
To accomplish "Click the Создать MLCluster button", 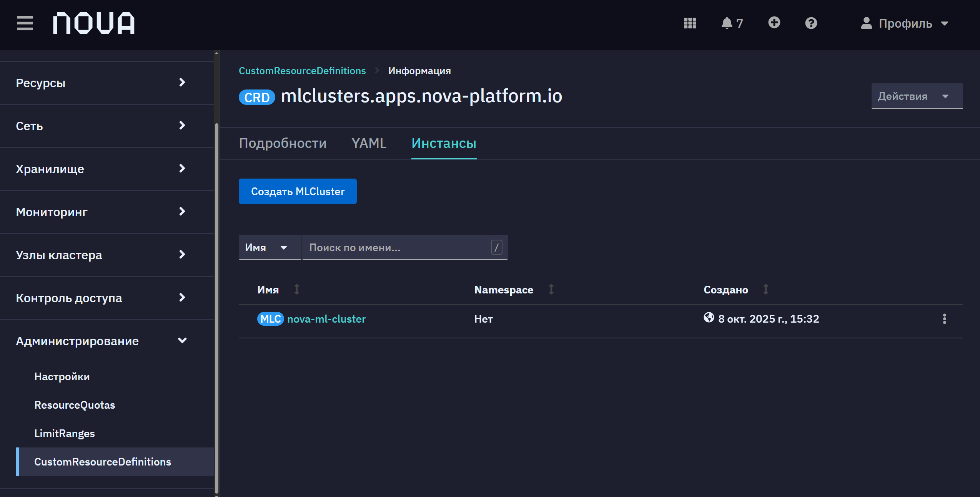I will 298,191.
